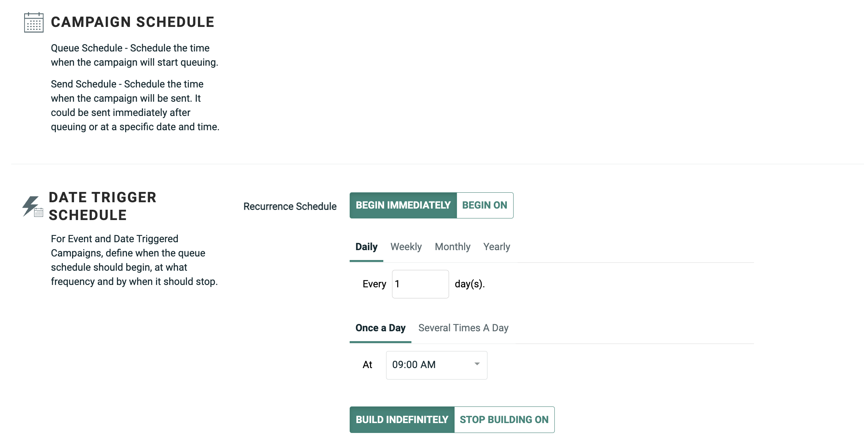This screenshot has width=868, height=448.
Task: Choose Build Indefinitely
Action: coord(402,420)
